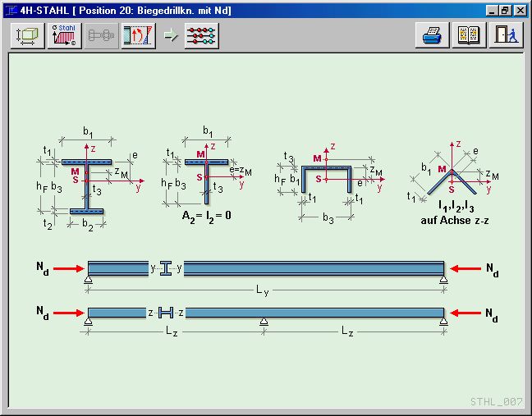This screenshot has width=532, height=416.
Task: Click the exit door icon
Action: coord(506,36)
